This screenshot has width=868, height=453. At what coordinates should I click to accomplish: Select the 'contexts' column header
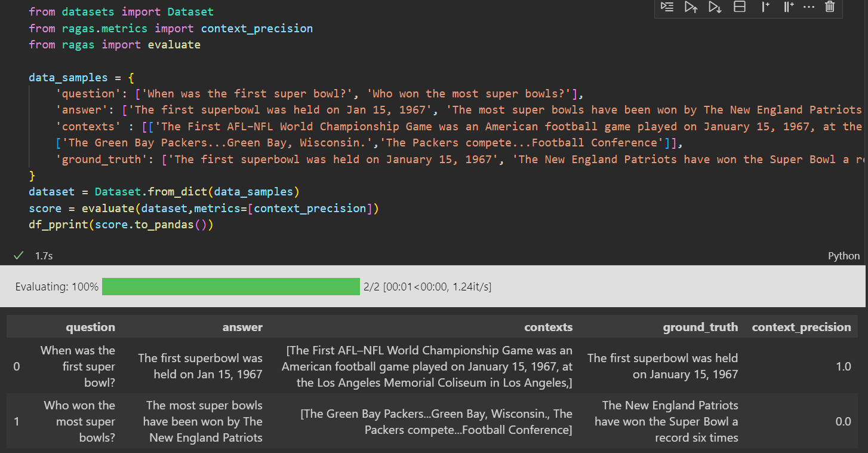pyautogui.click(x=548, y=327)
